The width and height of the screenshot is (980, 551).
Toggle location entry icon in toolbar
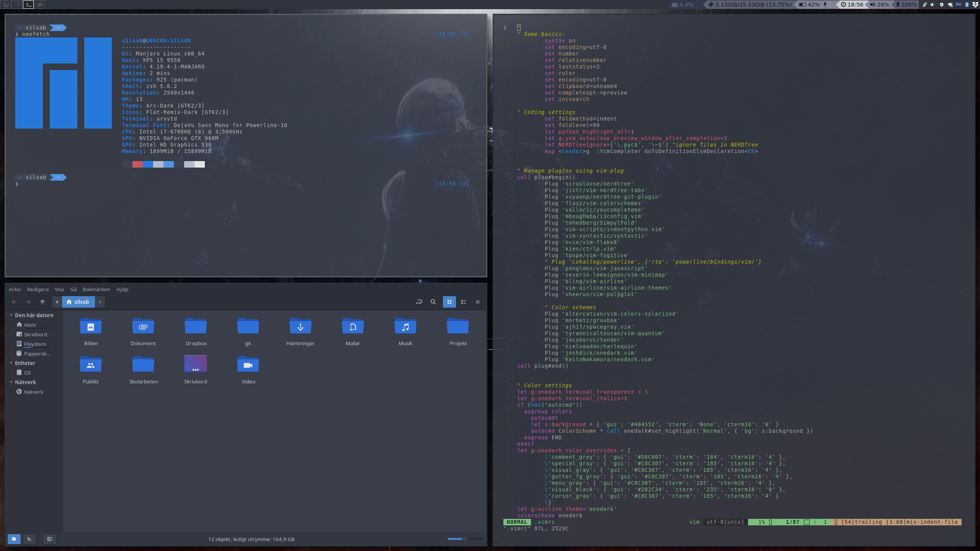(419, 302)
